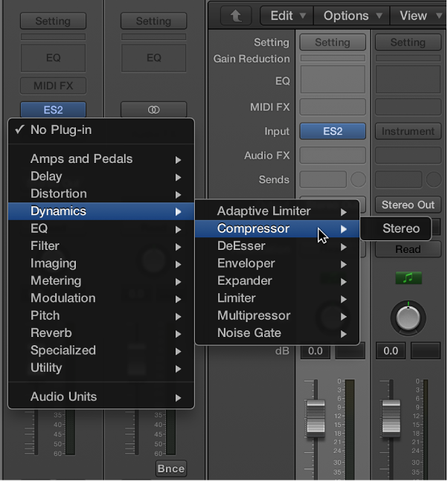Click the leftmost channel strip Setting button
Screen dimensions: 448x482
point(53,21)
